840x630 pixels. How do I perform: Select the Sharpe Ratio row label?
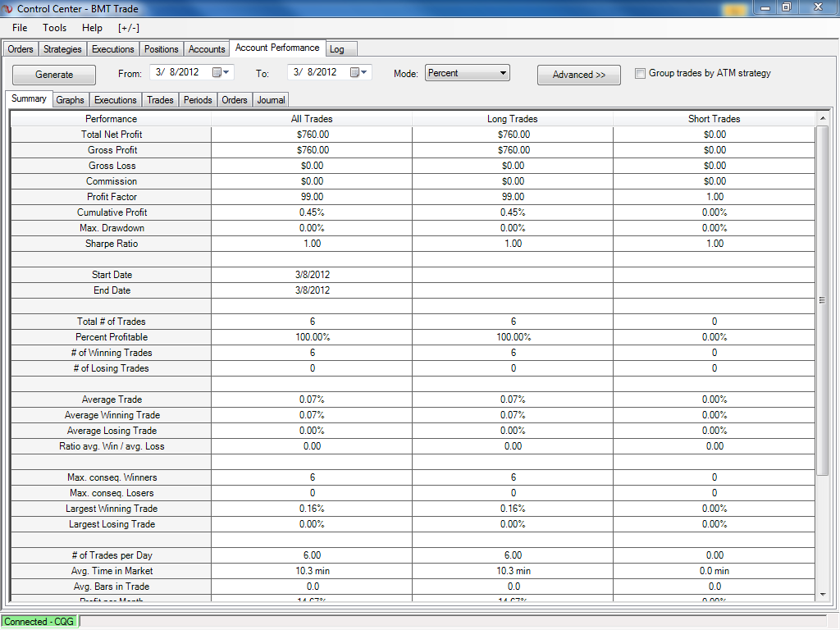[112, 244]
